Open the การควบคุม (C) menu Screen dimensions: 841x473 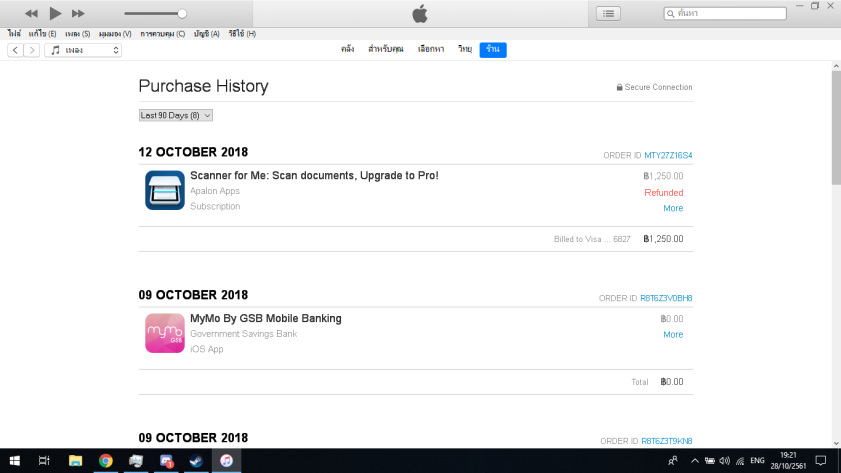(x=163, y=34)
